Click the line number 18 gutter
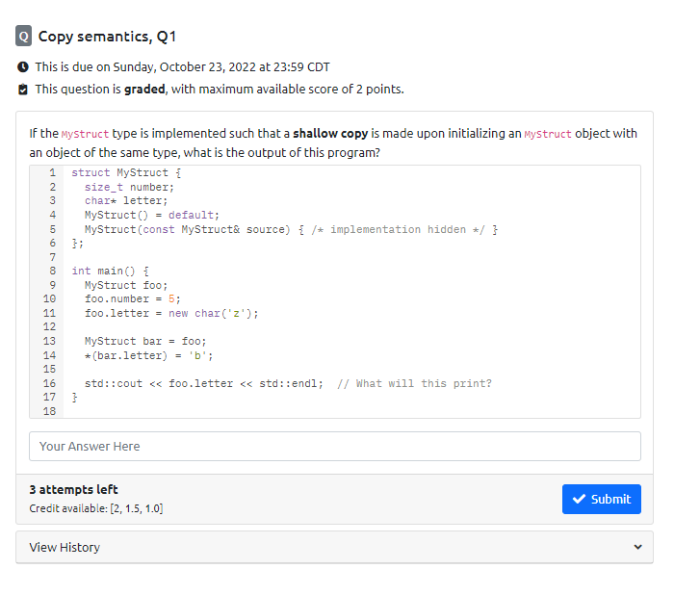The width and height of the screenshot is (700, 595). [x=49, y=411]
